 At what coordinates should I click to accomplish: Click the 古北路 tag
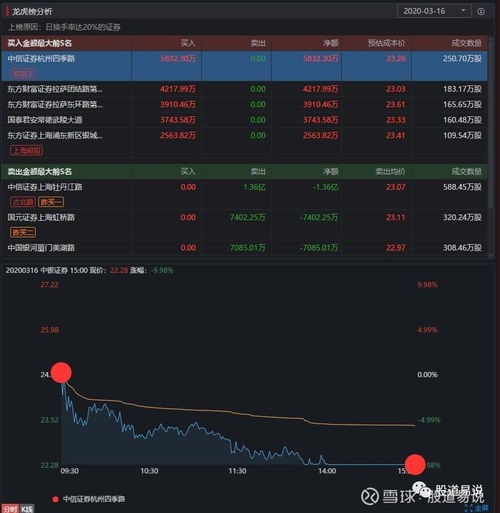coord(23,202)
